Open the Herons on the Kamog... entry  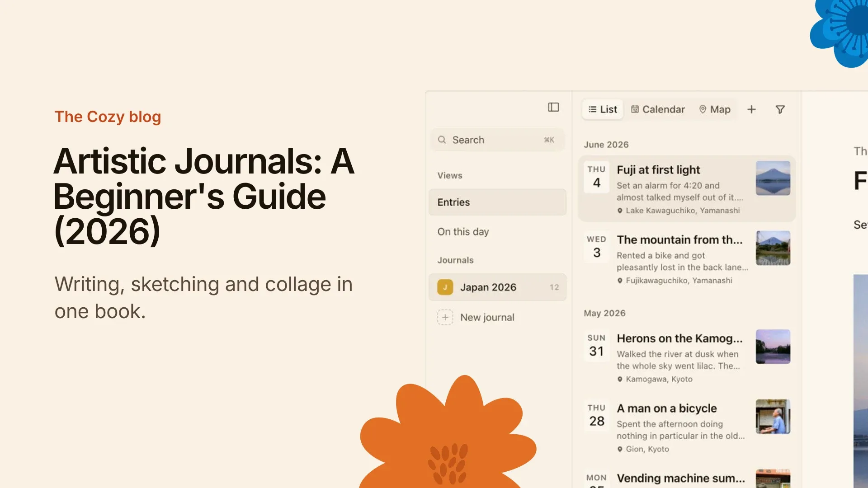687,357
